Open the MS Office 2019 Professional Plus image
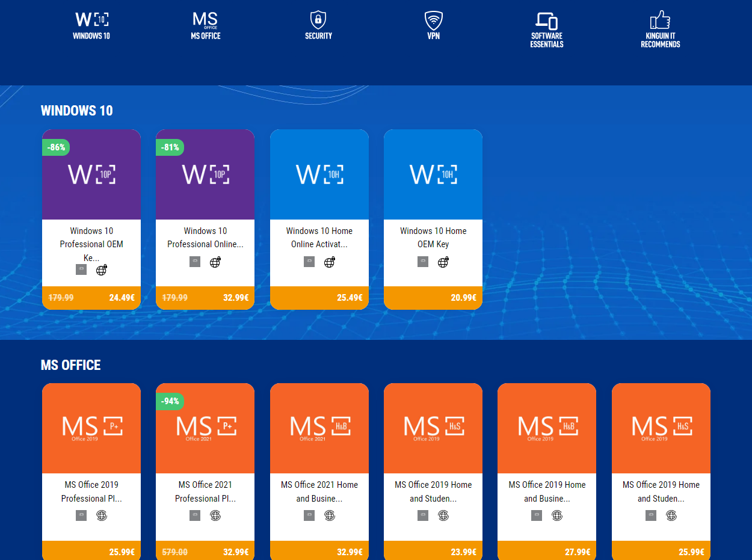Viewport: 752px width, 560px height. [91, 428]
